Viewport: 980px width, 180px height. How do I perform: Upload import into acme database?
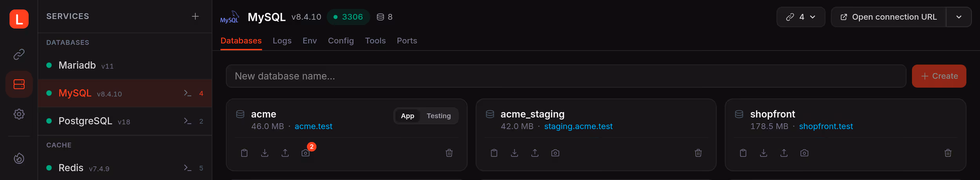coord(285,153)
